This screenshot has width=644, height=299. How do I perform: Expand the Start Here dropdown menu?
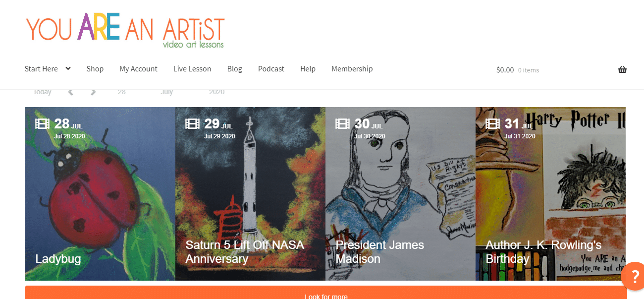click(48, 69)
